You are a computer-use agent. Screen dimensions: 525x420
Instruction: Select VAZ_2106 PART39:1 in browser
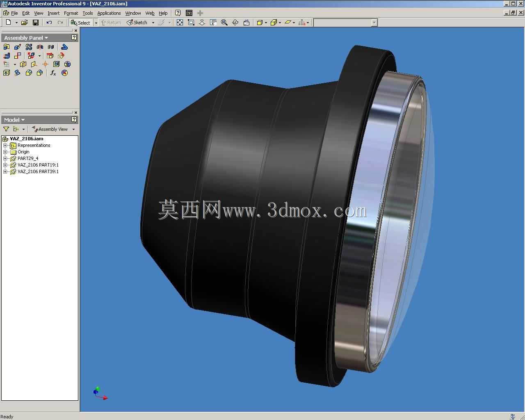tap(38, 171)
